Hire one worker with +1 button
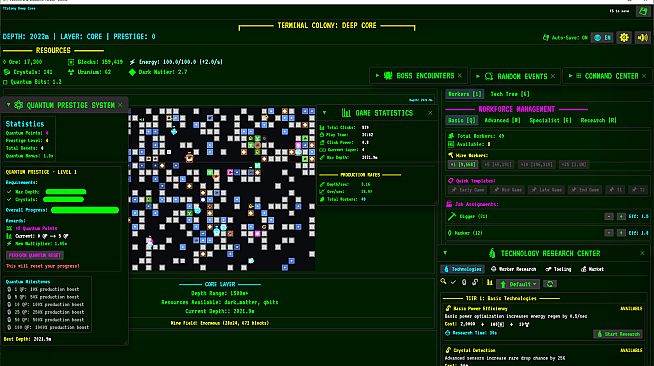654x366 pixels. (x=463, y=165)
